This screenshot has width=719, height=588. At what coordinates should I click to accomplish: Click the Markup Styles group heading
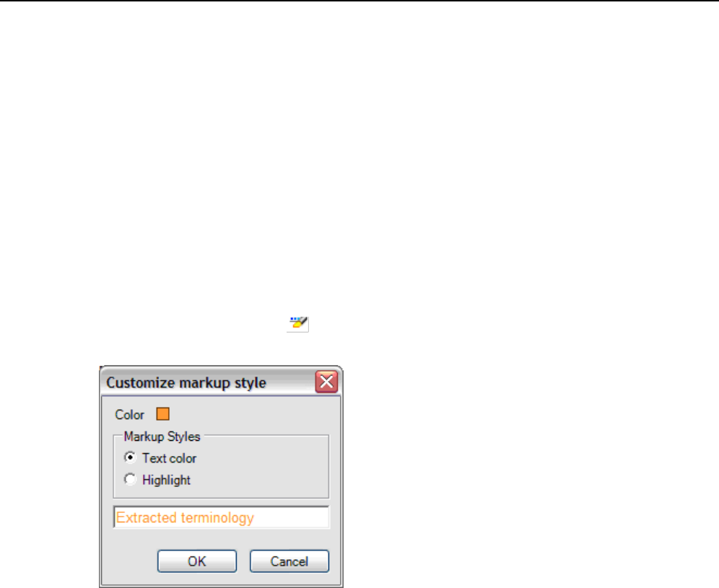(162, 436)
